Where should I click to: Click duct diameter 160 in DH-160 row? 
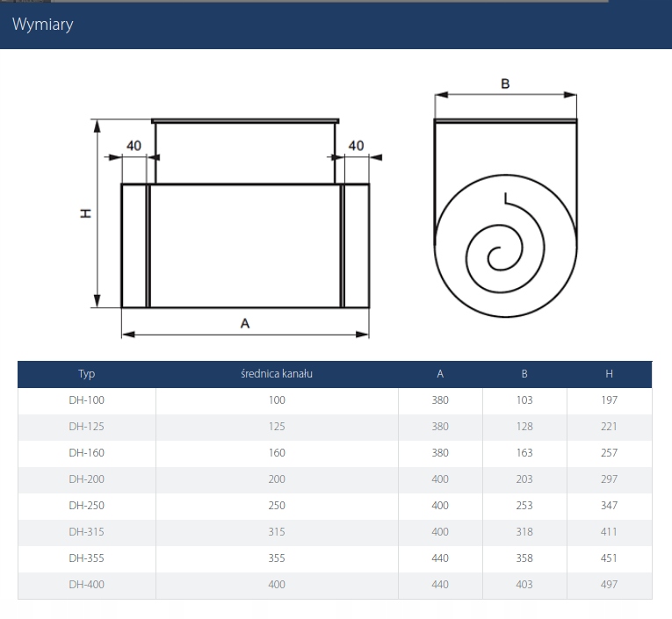(x=277, y=453)
